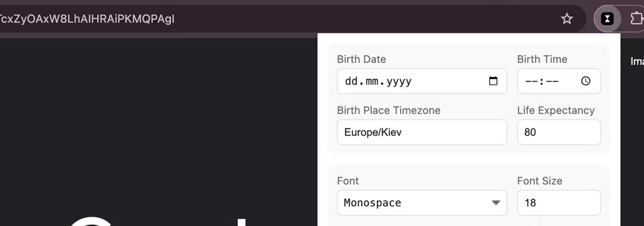Viewport: 644px width, 226px height.
Task: Select the yyyy year segment of Birth Date
Action: tap(399, 81)
